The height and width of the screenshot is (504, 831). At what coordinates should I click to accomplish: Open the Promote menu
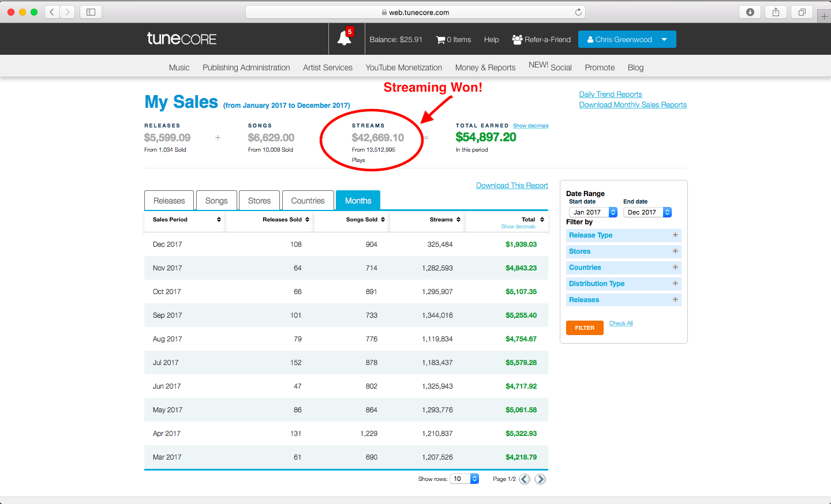[x=600, y=67]
